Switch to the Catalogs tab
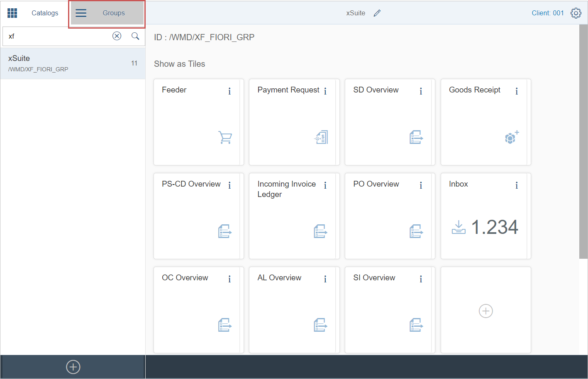This screenshot has width=588, height=379. tap(45, 13)
